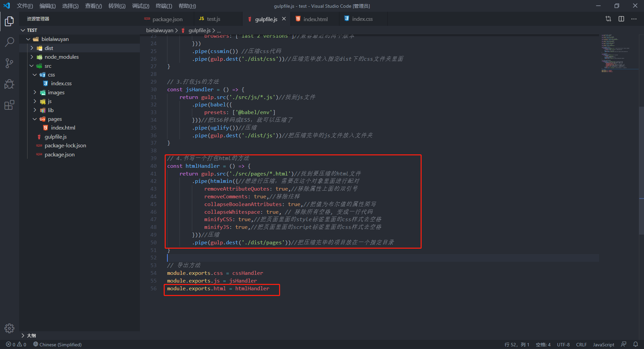The image size is (644, 349).
Task: Click bielaiwuyan in the breadcrumb
Action: point(160,30)
